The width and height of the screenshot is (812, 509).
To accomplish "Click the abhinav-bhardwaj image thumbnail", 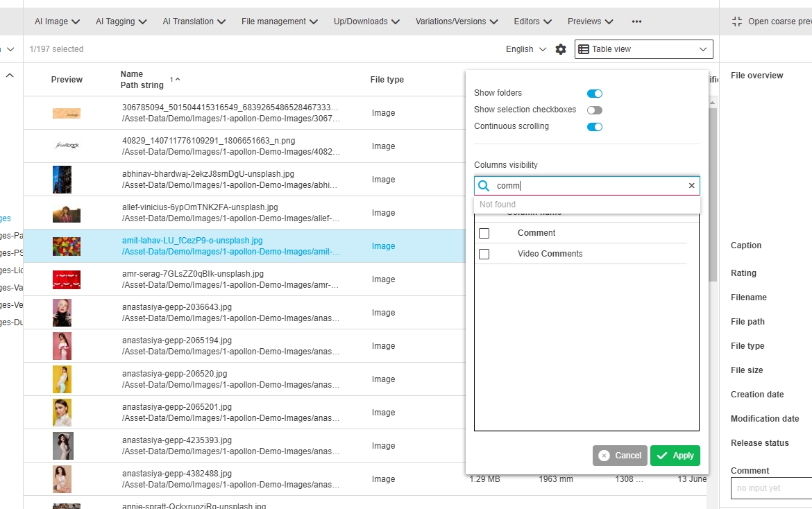I will [62, 180].
